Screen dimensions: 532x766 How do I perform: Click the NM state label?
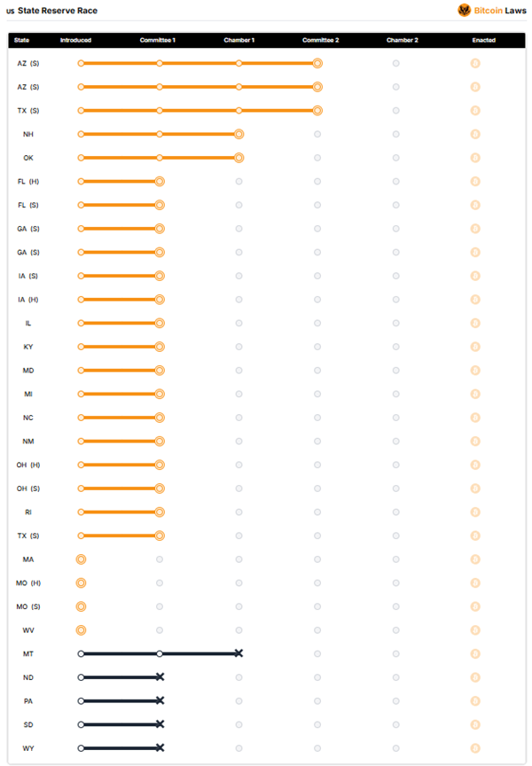pos(28,442)
